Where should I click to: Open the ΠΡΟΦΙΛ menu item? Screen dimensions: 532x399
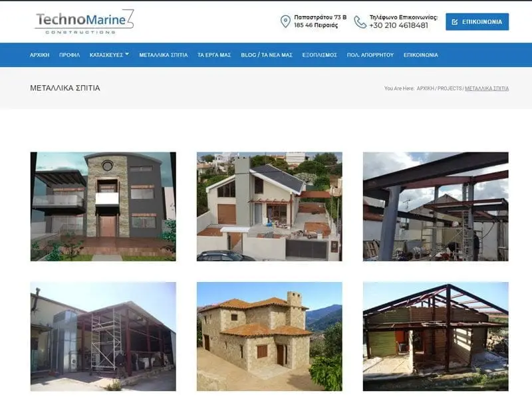(70, 55)
